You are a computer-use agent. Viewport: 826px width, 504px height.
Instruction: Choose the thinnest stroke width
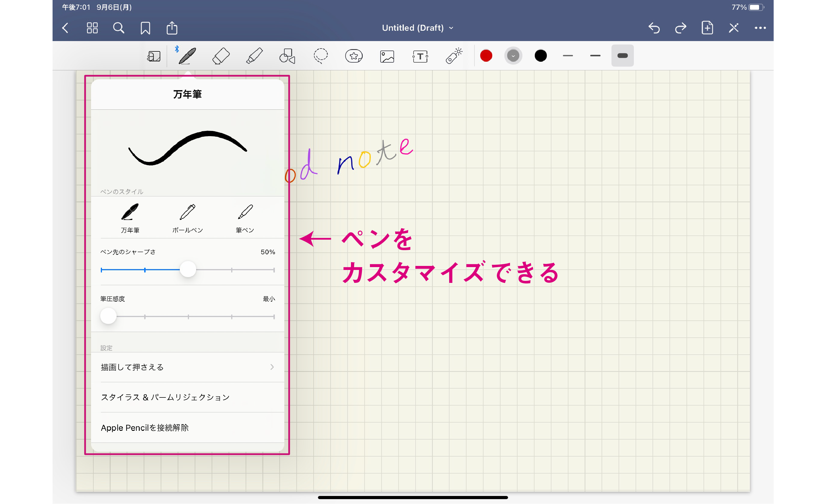[568, 56]
